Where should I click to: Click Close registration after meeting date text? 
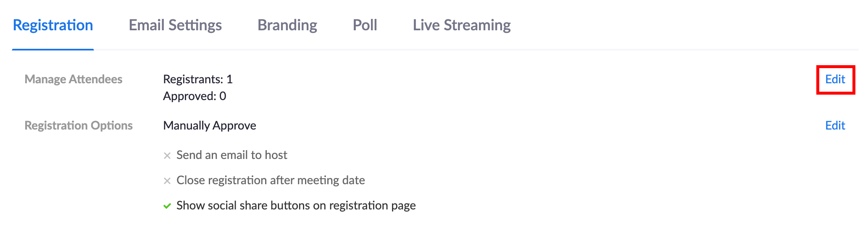pos(271,180)
